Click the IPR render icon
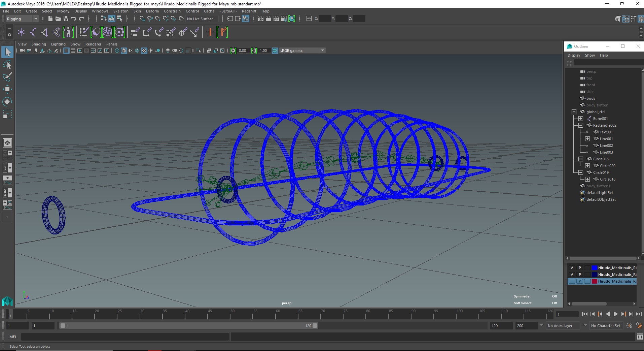This screenshot has width=644, height=351. pos(276,19)
